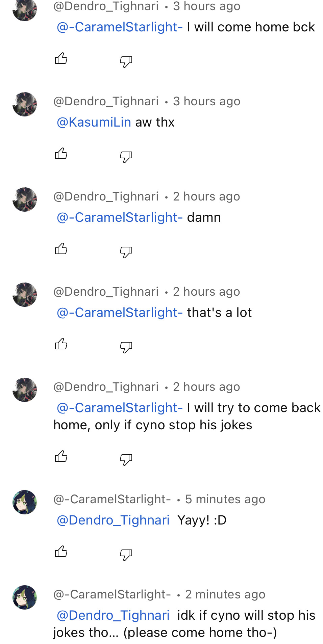Like the "Yayy! :D" comment
323x644 pixels.
(x=61, y=552)
